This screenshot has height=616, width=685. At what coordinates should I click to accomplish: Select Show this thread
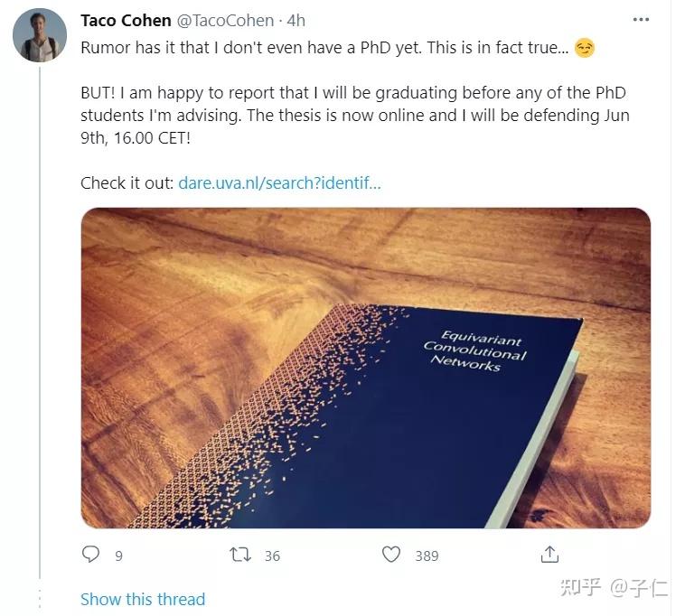tap(143, 599)
